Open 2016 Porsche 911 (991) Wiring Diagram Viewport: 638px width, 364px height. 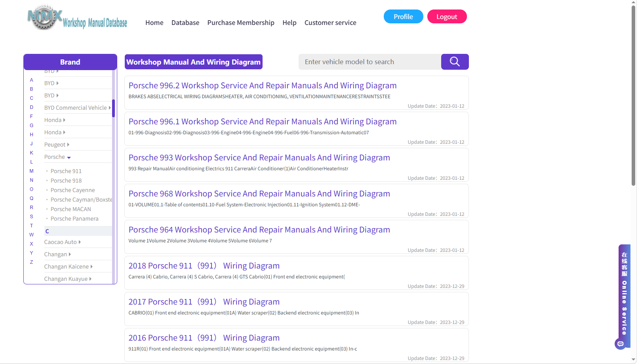(x=204, y=338)
